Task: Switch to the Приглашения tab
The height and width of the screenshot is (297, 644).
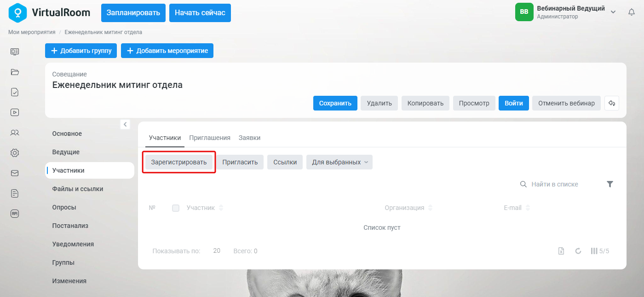Action: 210,138
